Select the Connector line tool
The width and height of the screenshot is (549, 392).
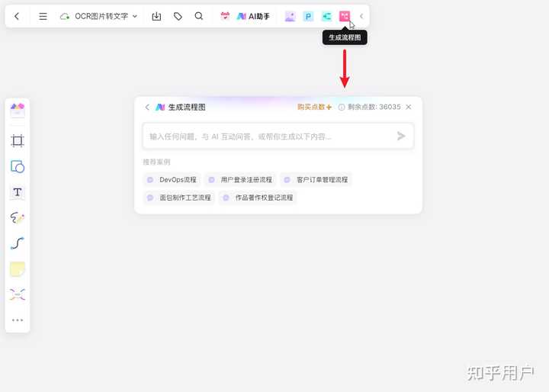coord(17,243)
